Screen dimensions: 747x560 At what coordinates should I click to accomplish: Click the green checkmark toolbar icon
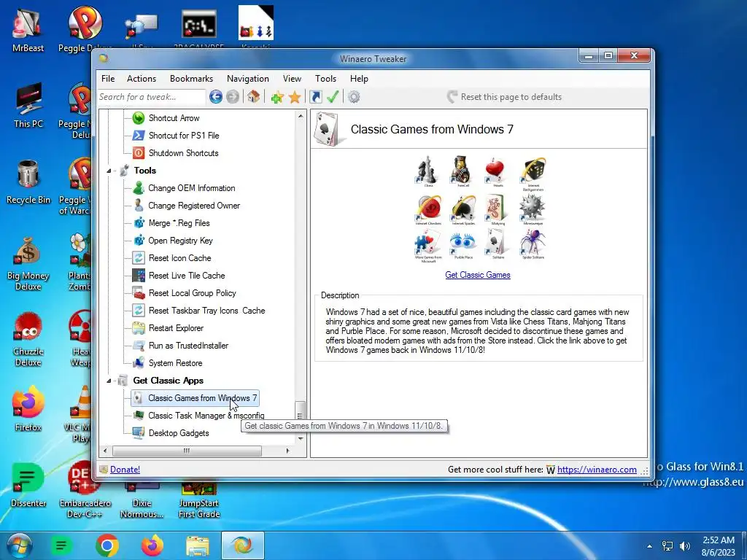pos(333,97)
